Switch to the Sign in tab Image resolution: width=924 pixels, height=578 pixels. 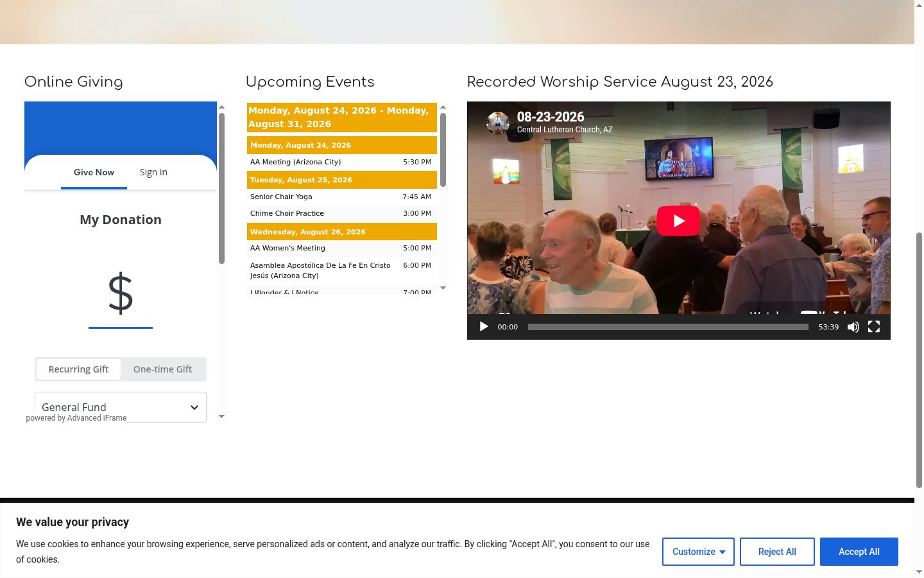click(153, 172)
